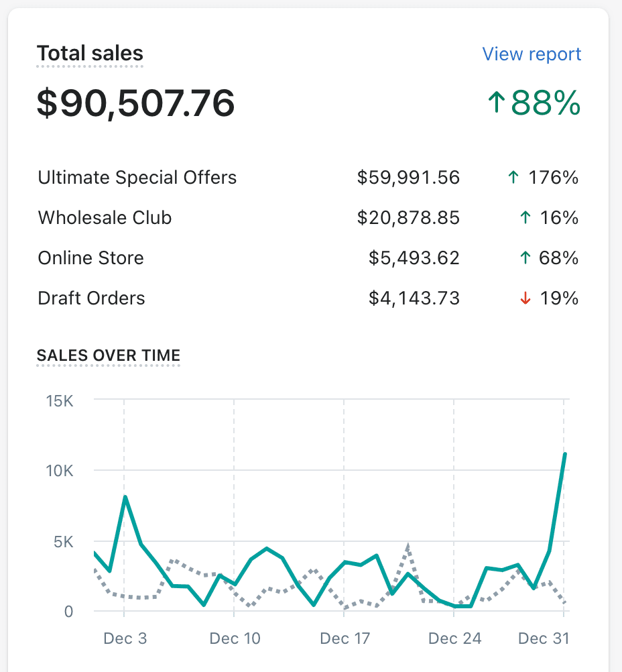Click the Total sales heading
Screen dimensions: 622x672
(90, 54)
